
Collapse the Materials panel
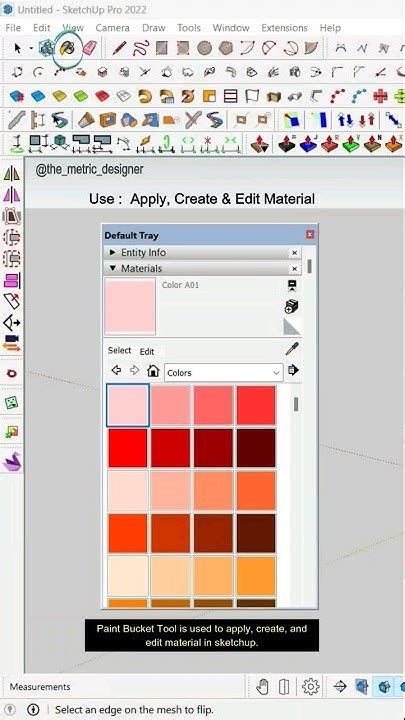point(113,268)
